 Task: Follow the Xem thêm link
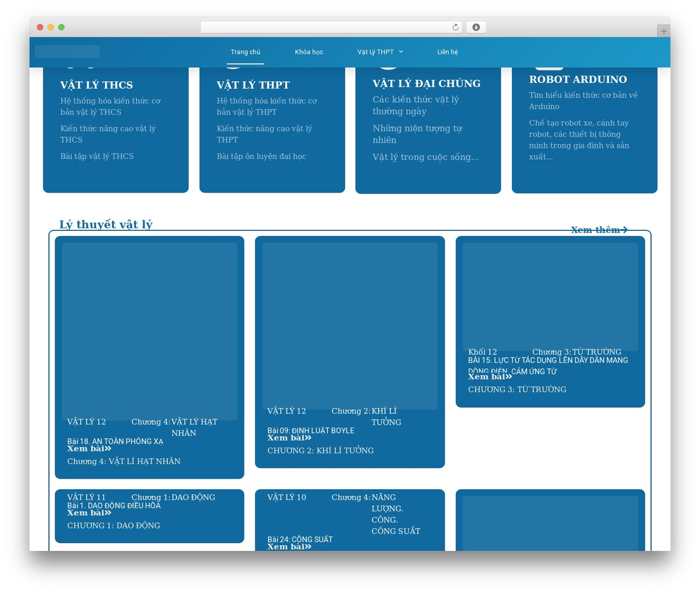[x=599, y=230]
